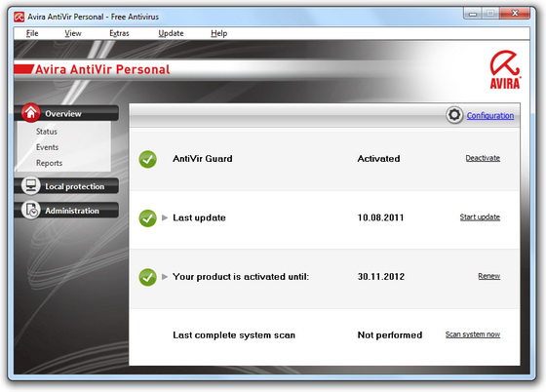Close the Avira AntiVir window

(515, 14)
